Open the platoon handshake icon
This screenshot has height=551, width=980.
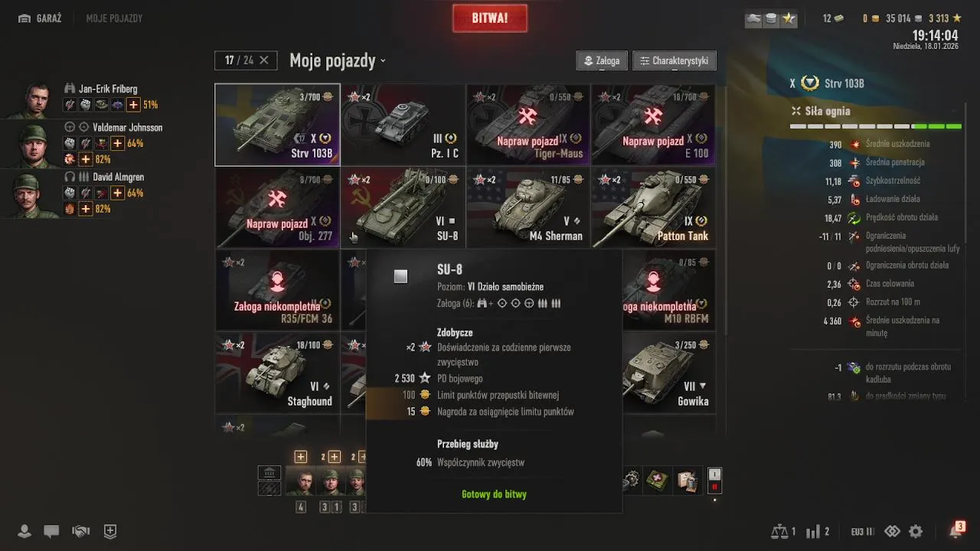pos(80,531)
